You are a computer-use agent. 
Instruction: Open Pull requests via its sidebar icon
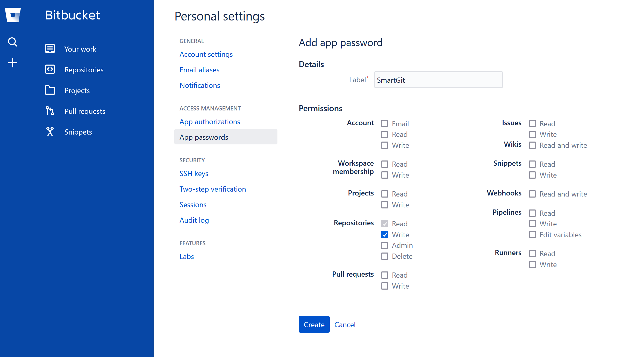(50, 111)
